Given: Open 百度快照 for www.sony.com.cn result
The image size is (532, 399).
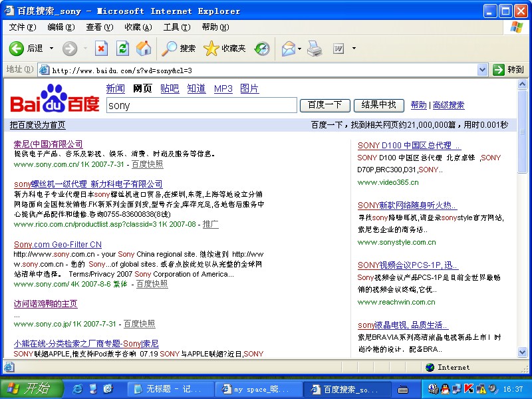Looking at the screenshot, I should tap(147, 164).
